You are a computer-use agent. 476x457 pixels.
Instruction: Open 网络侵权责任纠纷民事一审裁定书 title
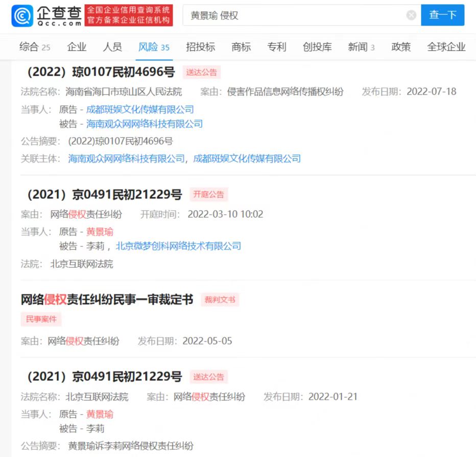[x=107, y=300]
